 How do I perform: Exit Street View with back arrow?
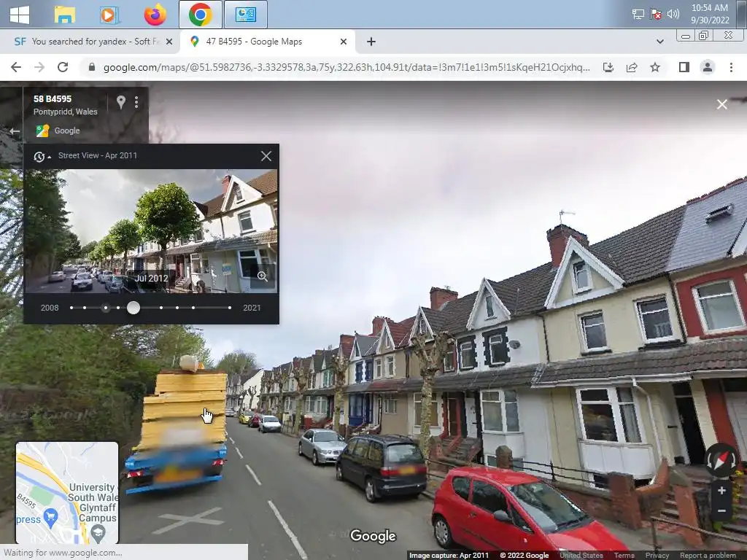click(15, 131)
